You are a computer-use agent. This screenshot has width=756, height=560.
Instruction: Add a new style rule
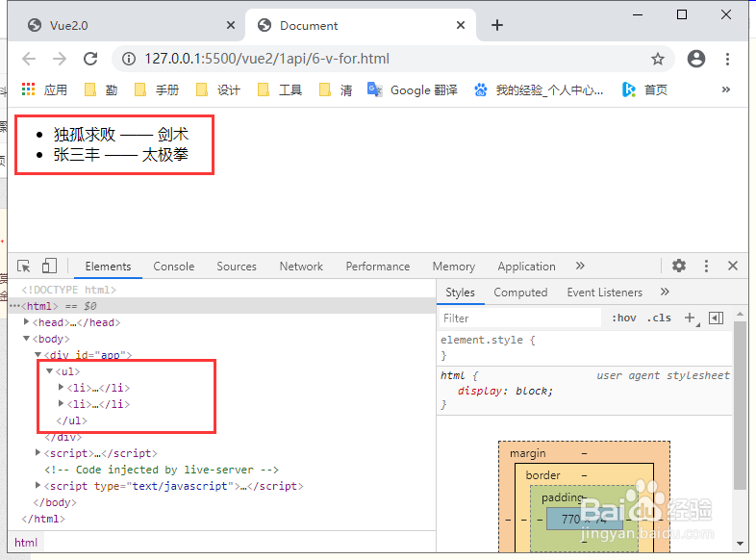(690, 318)
